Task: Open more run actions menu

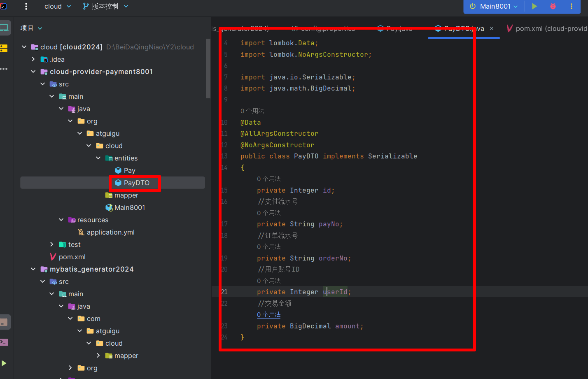Action: [572, 6]
